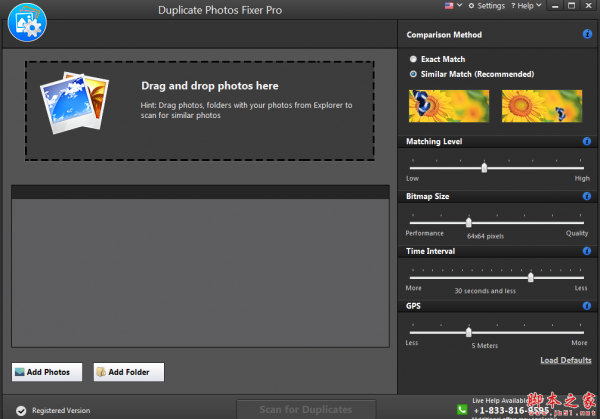Image resolution: width=600 pixels, height=419 pixels.
Task: Open Settings with gear icon
Action: coord(487,6)
